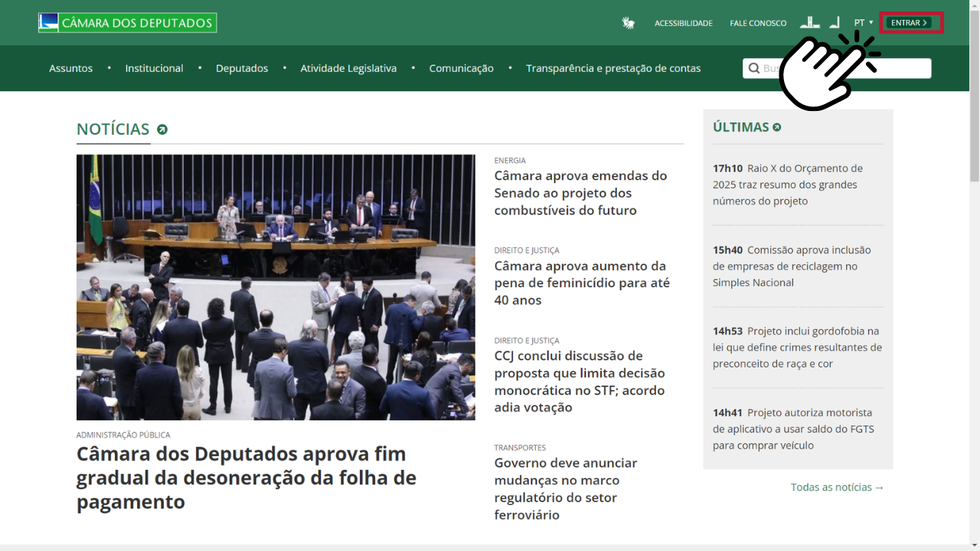Click the Congresso Nacional building icon
The width and height of the screenshot is (980, 551).
point(810,22)
